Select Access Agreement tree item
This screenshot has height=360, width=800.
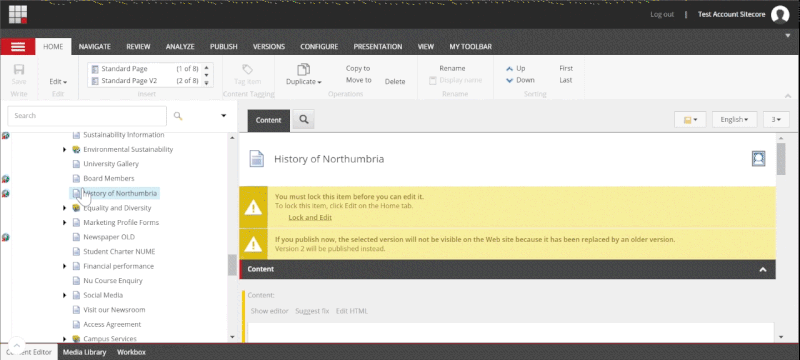112,324
